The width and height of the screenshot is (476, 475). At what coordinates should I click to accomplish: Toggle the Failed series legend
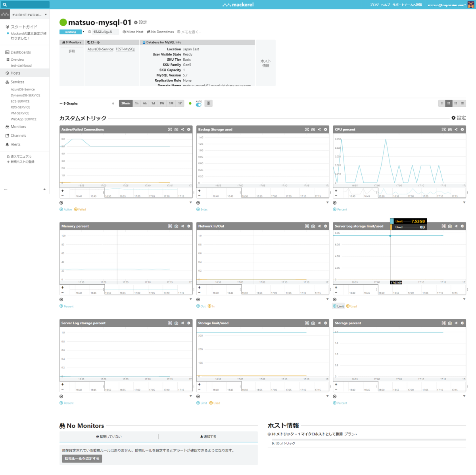coord(80,209)
